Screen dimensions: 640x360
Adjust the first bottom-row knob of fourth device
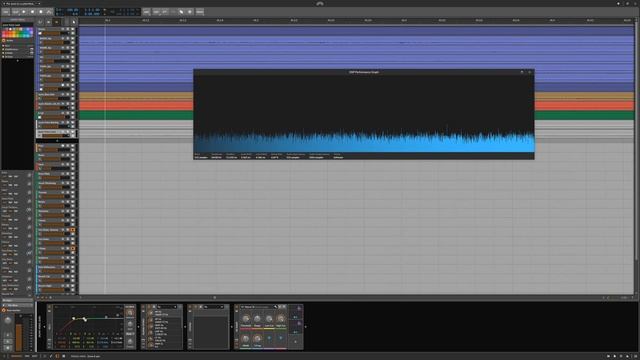click(x=246, y=338)
